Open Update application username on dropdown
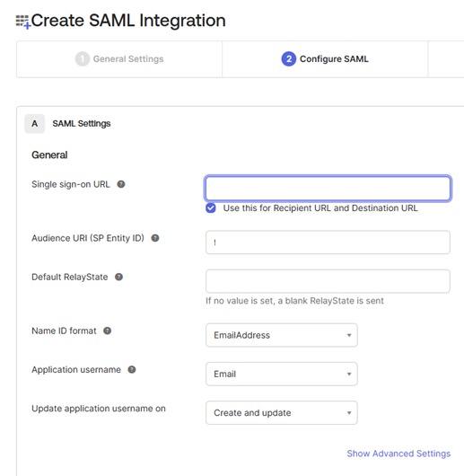Viewport: 464px width, 476px height. coord(282,413)
